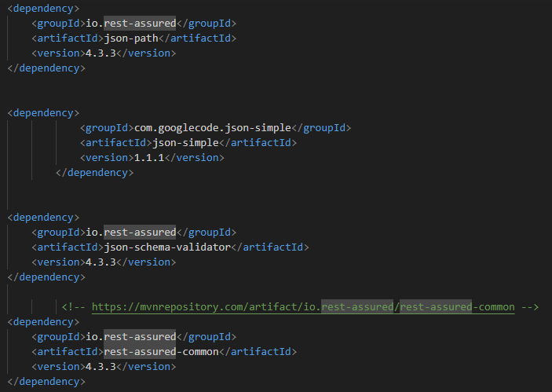The image size is (552, 392).
Task: Click the comment closing marker after the URL
Action: pyautogui.click(x=529, y=307)
